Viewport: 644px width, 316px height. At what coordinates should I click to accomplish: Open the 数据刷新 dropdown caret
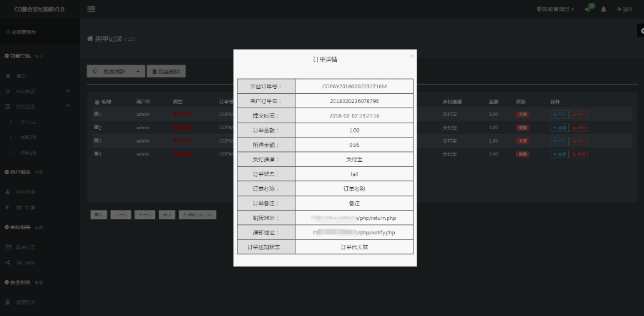tap(138, 71)
